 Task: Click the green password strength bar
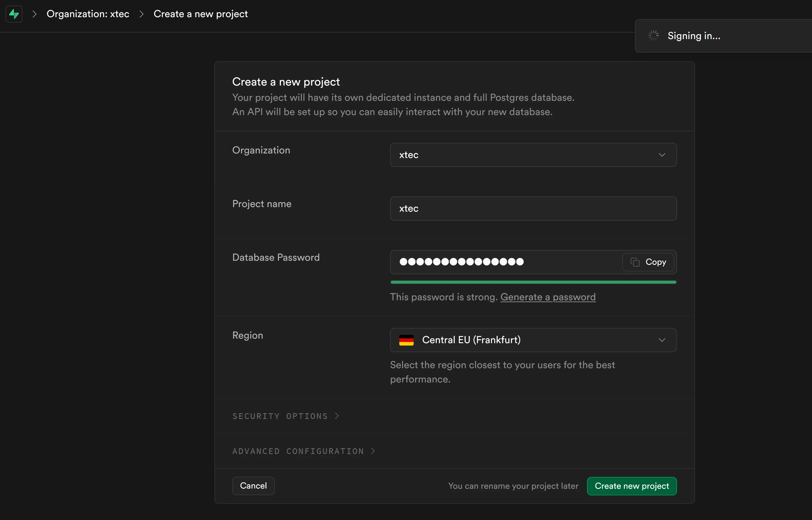point(533,282)
